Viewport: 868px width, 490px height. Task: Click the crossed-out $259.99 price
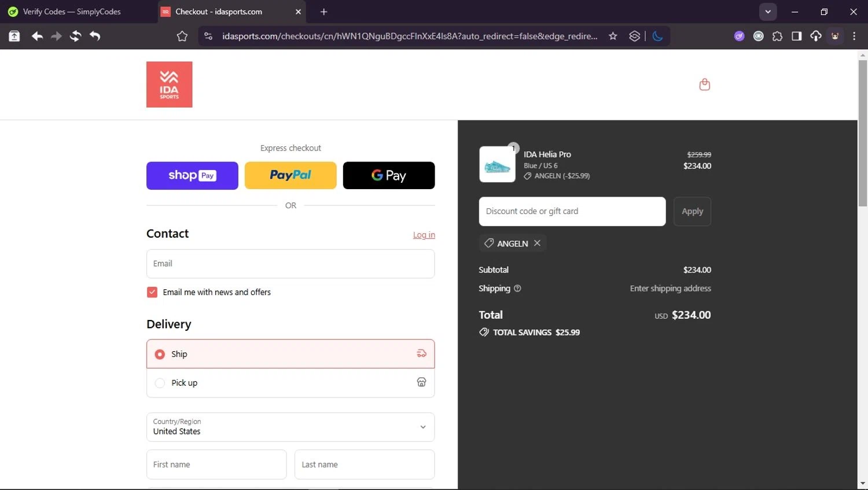click(x=699, y=154)
